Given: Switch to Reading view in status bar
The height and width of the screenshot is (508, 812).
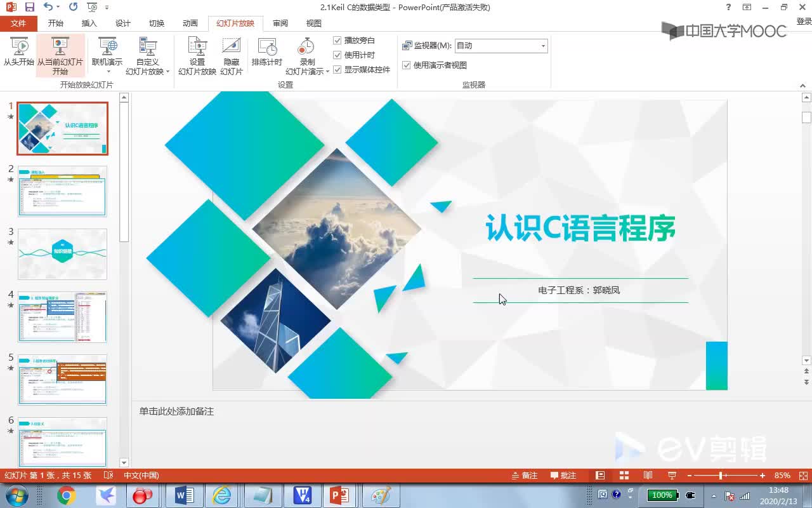Looking at the screenshot, I should point(648,475).
